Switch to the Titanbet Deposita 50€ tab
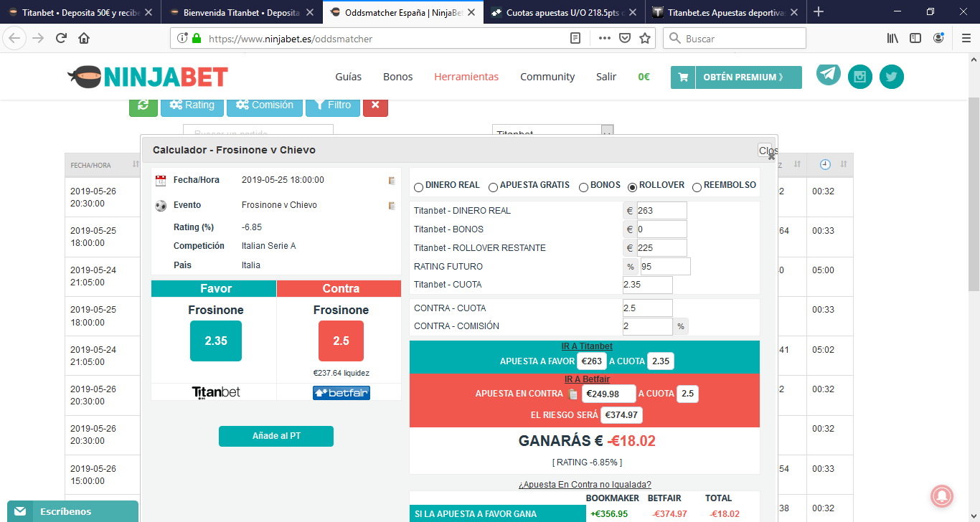 (x=80, y=12)
